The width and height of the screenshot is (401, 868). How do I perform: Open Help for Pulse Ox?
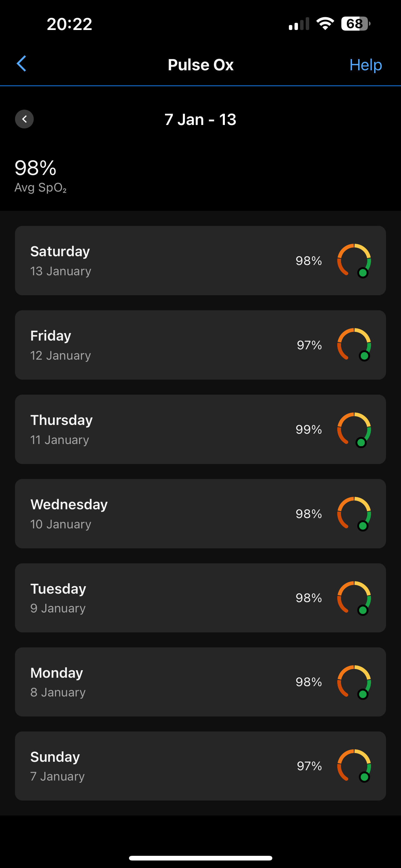pyautogui.click(x=365, y=64)
